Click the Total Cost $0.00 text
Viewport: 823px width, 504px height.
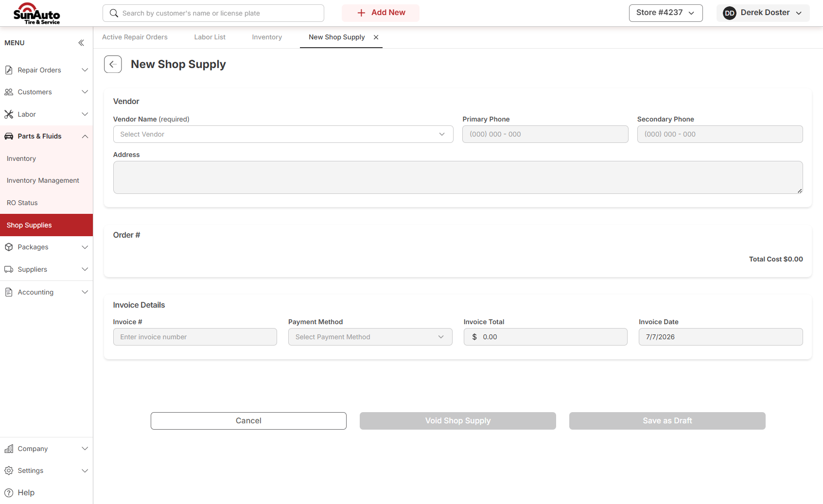click(776, 259)
